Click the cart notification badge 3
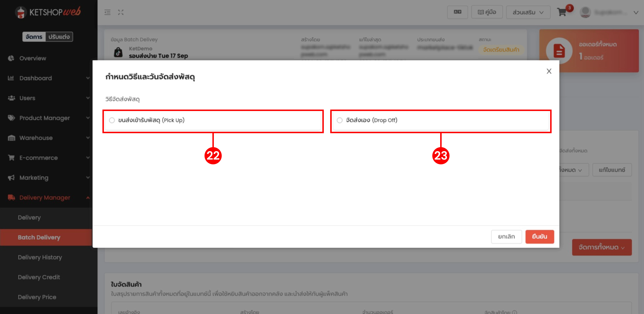 click(569, 8)
